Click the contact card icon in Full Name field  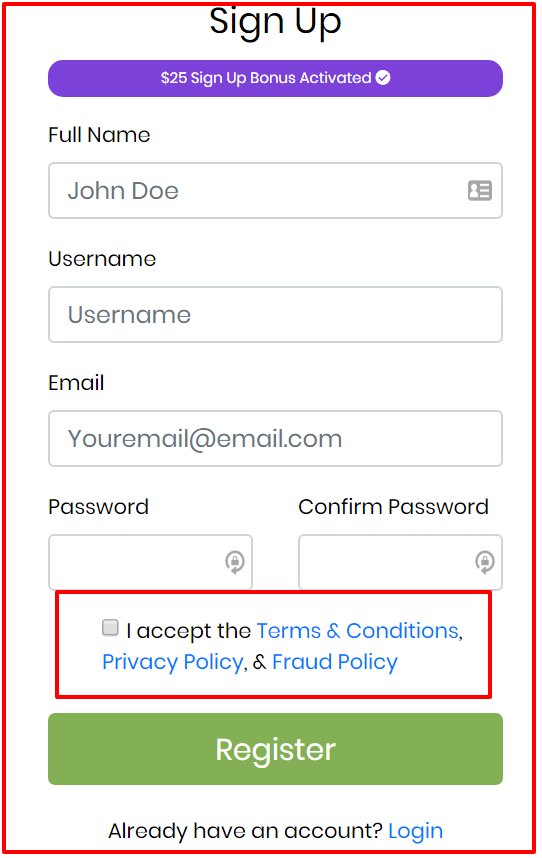point(480,190)
